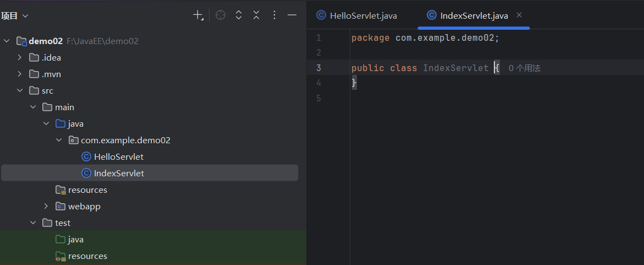The width and height of the screenshot is (644, 265).
Task: Click IndexServlet class icon in tree
Action: 86,173
